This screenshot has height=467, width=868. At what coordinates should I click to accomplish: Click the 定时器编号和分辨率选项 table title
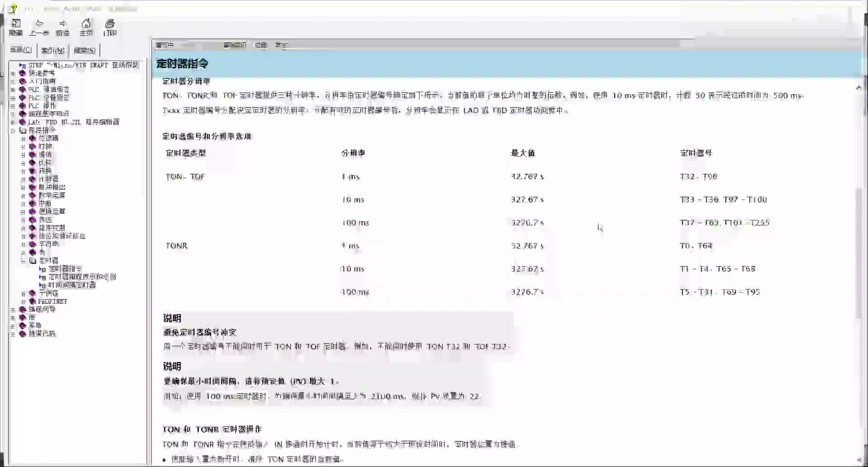[x=207, y=136]
